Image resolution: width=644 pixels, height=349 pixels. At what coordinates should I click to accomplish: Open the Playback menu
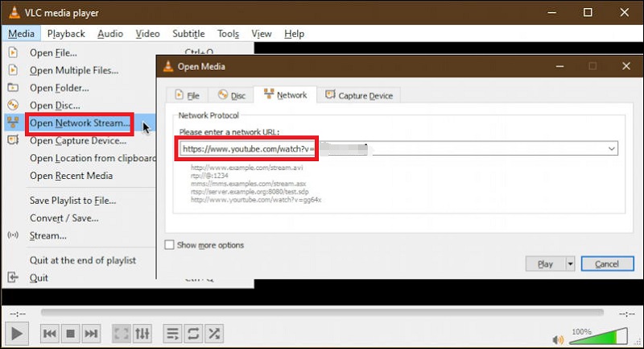(66, 34)
